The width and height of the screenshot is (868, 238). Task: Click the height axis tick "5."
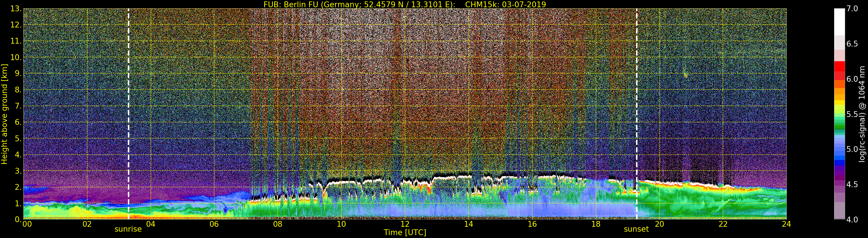(x=18, y=138)
